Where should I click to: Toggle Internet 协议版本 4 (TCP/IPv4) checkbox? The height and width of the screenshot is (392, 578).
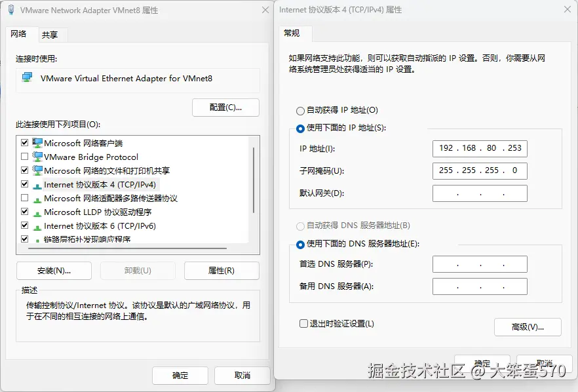coord(25,184)
